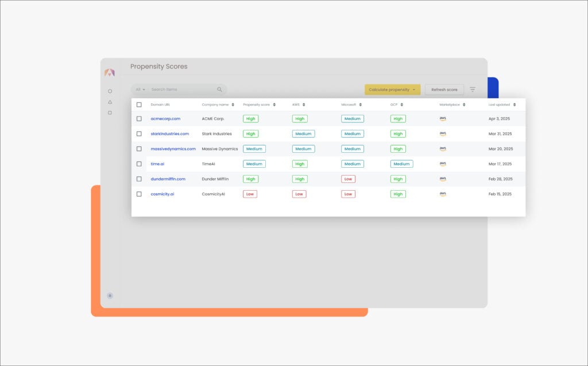Sort by Propensity score column arrows
Screen dimensions: 588x366
[274, 105]
